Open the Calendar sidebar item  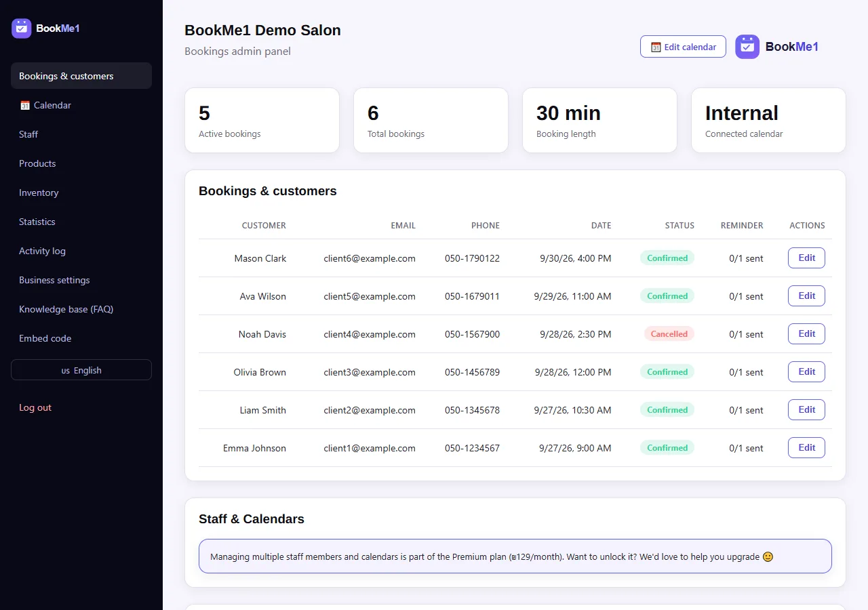(81, 105)
